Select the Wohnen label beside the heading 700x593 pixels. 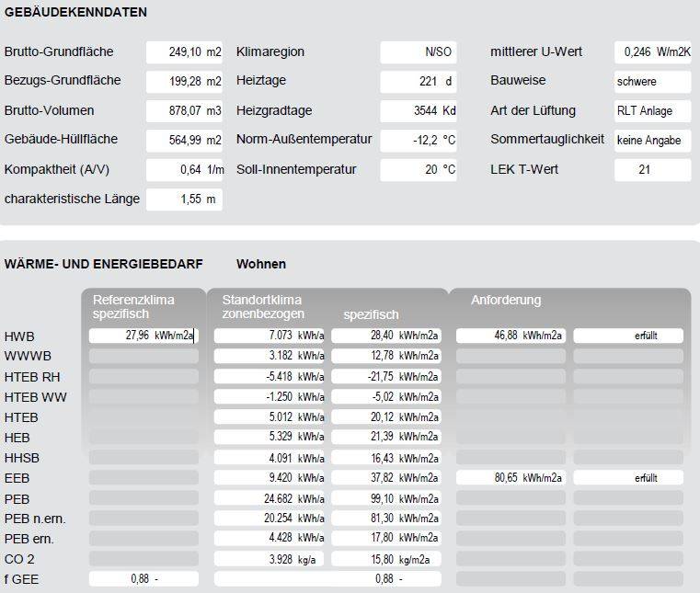point(261,264)
